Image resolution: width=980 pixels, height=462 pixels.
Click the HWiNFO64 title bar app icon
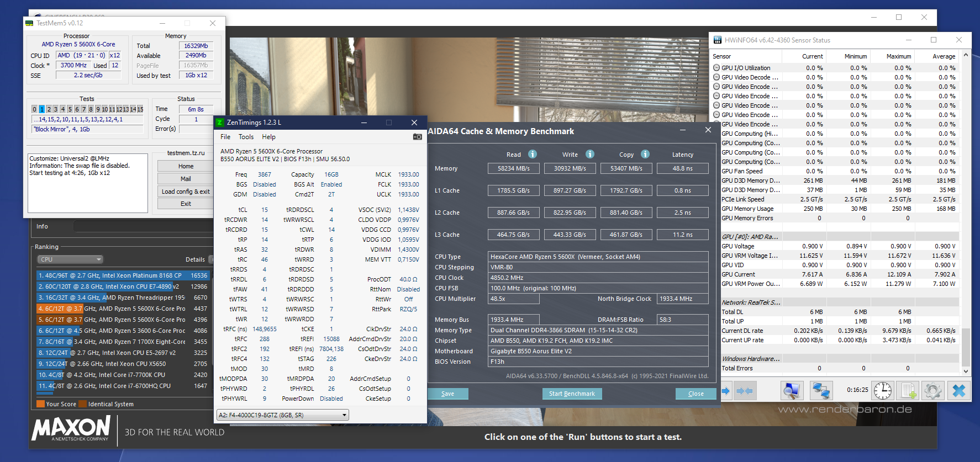(718, 40)
